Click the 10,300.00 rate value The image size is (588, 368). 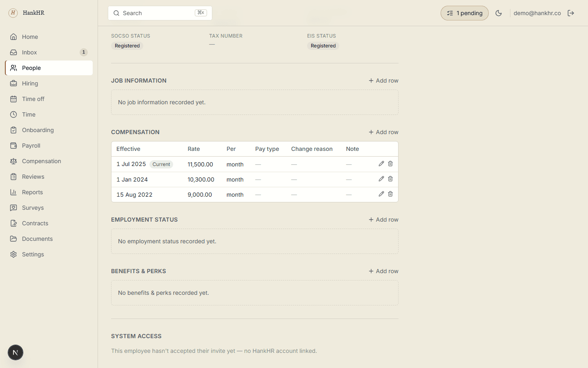pyautogui.click(x=201, y=180)
